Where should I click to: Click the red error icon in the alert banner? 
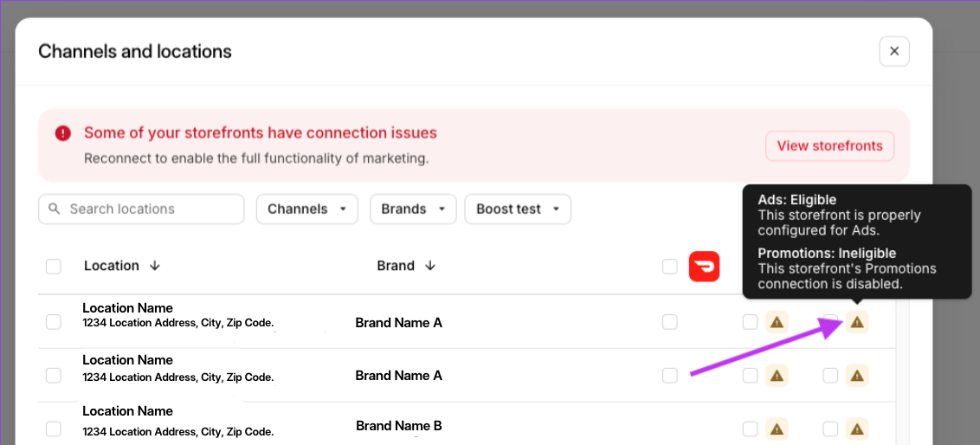click(x=62, y=133)
